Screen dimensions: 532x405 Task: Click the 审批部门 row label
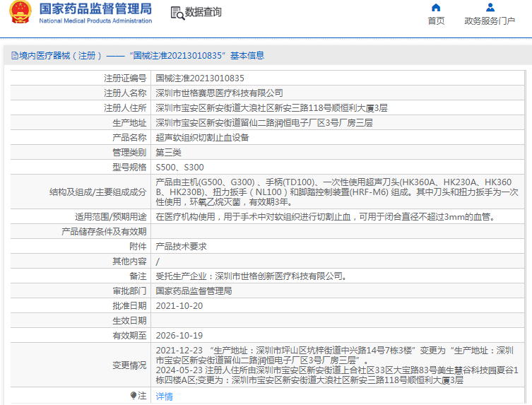coord(129,291)
